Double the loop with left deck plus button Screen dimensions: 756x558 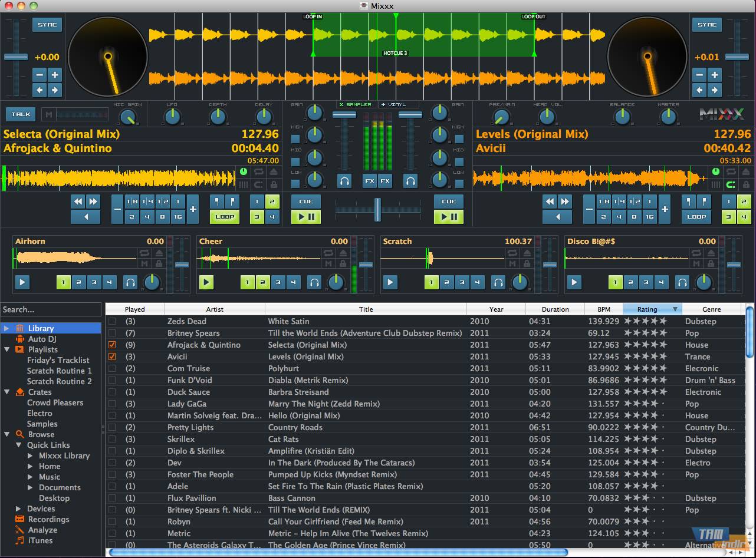[193, 209]
